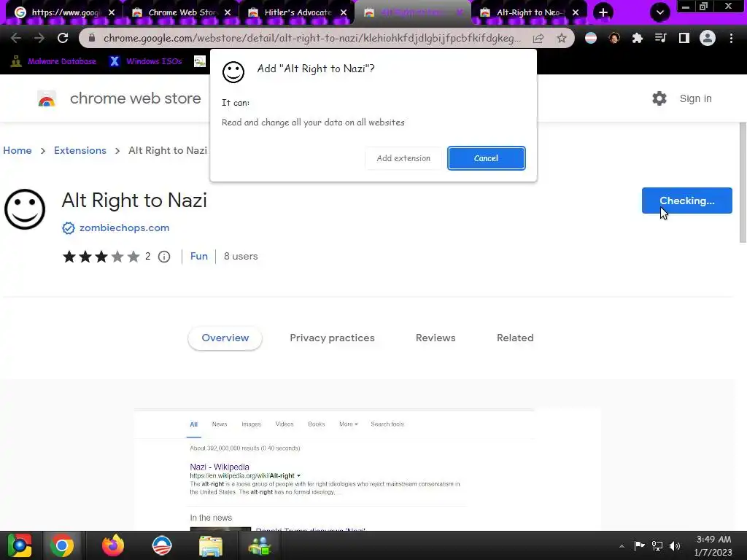
Task: Click the '8 users' text
Action: pos(241,256)
